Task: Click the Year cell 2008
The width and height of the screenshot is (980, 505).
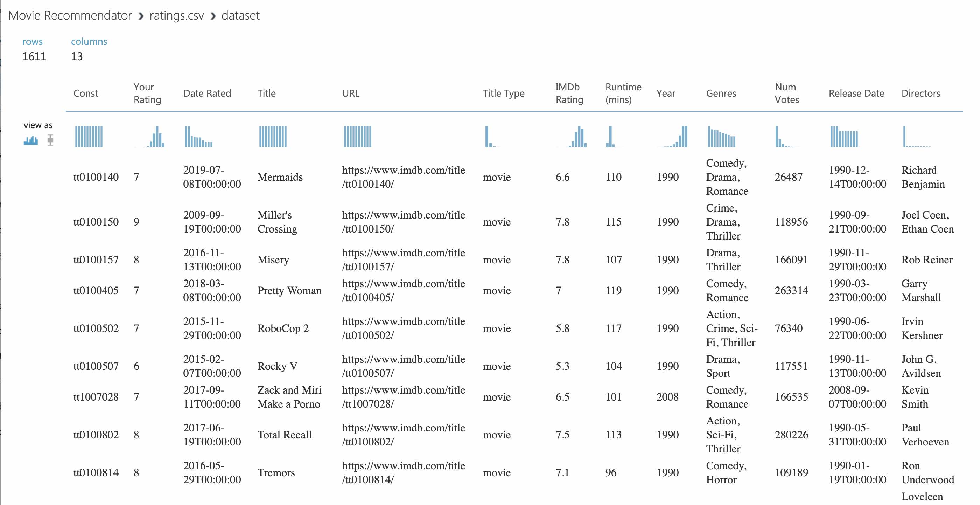Action: (668, 397)
